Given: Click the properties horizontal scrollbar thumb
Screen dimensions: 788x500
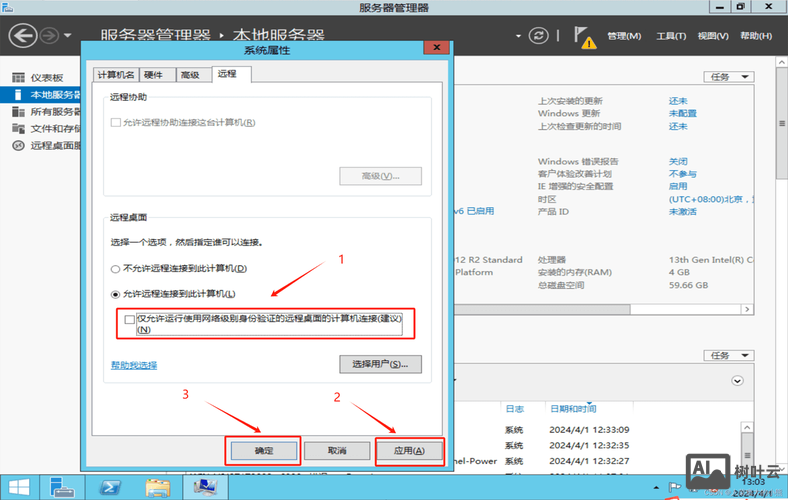Looking at the screenshot, I should click(542, 310).
